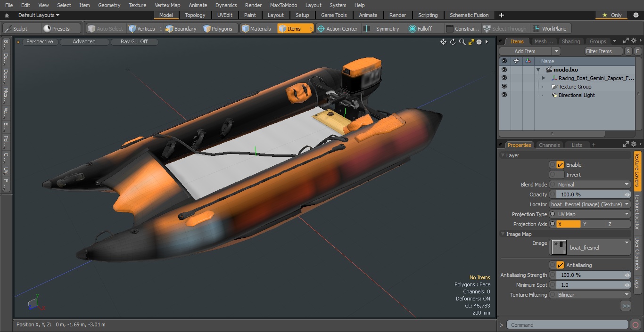Collapse the modo.lxo tree item
Viewport: 644px width, 332px height.
(538, 70)
